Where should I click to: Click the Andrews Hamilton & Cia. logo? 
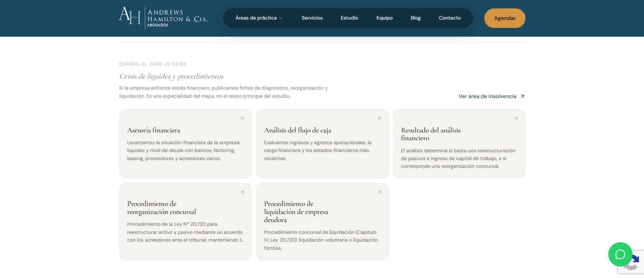[164, 18]
